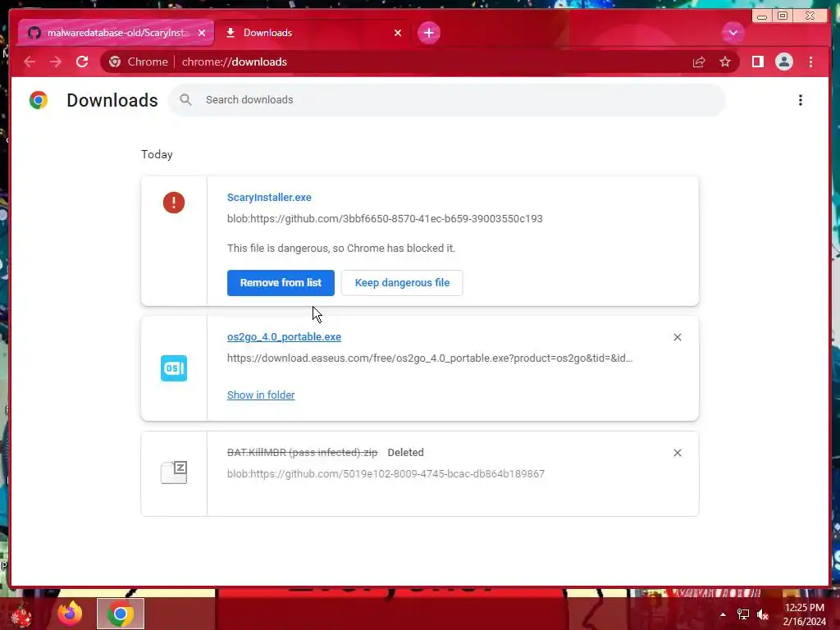This screenshot has height=630, width=840.
Task: Click the github blob URL under ScaryInstaller.exe
Action: [385, 218]
